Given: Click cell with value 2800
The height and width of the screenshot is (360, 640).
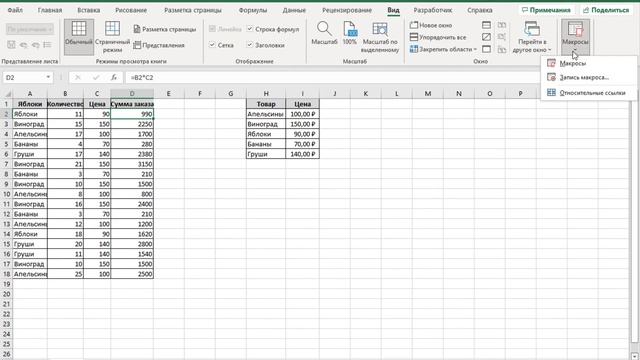Looking at the screenshot, I should 132,244.
